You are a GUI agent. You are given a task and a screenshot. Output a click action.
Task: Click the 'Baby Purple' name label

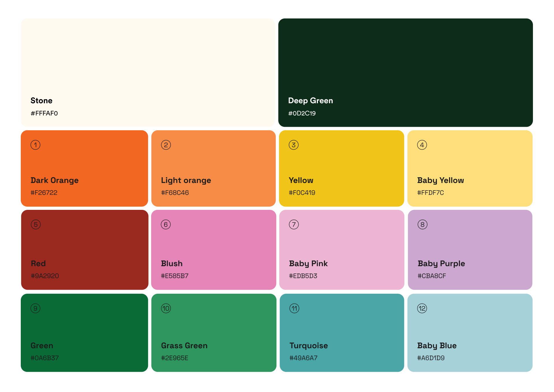pyautogui.click(x=441, y=264)
